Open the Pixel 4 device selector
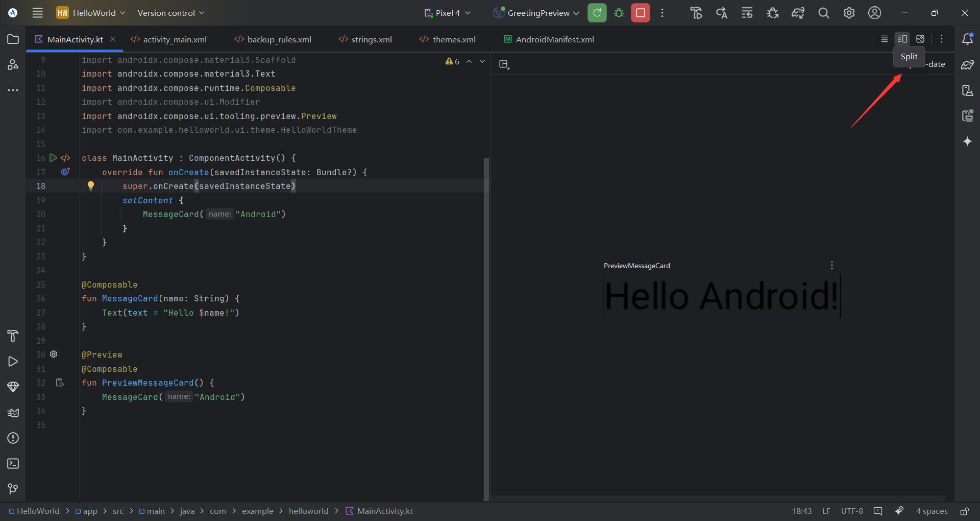 pos(447,13)
